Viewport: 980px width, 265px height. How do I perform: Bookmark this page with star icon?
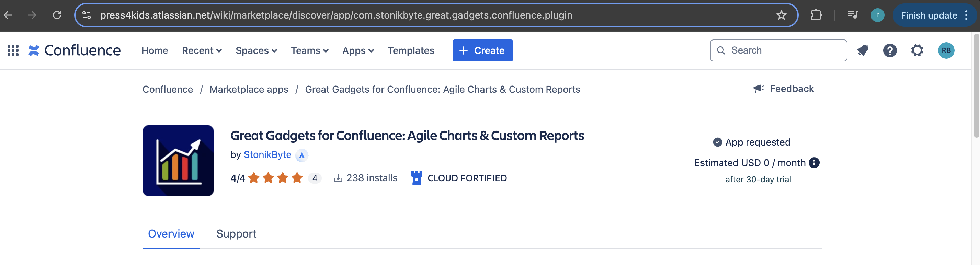[782, 15]
